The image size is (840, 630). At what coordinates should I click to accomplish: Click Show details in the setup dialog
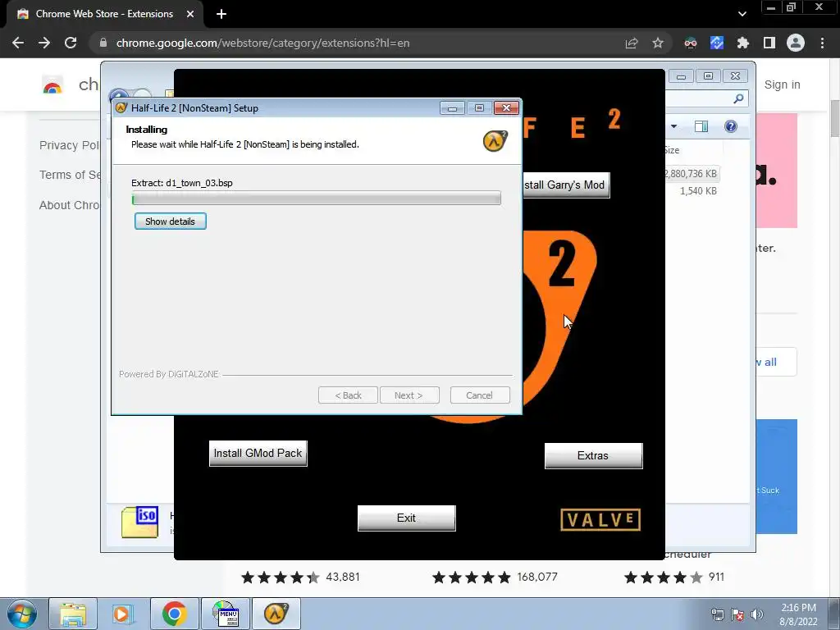pyautogui.click(x=171, y=221)
